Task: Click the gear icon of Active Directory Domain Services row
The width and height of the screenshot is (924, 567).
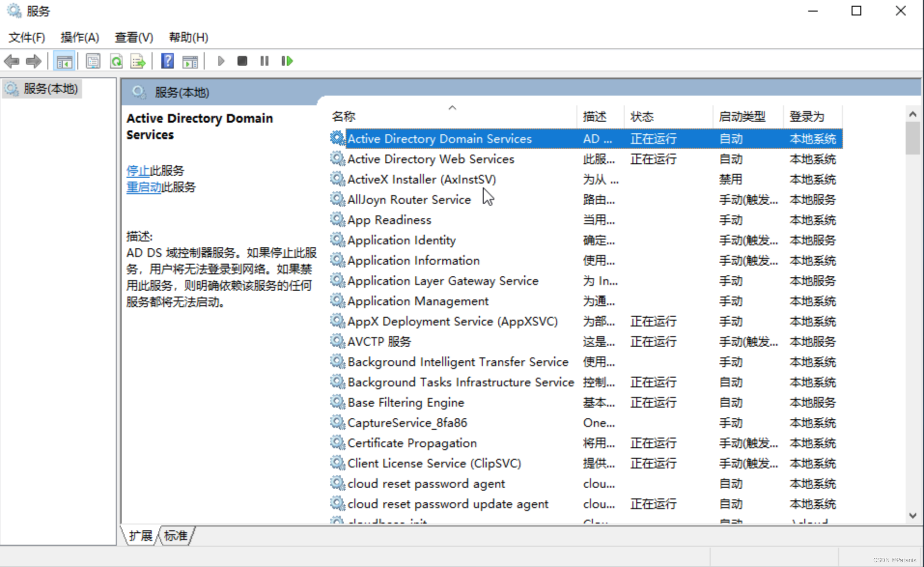Action: [x=337, y=138]
